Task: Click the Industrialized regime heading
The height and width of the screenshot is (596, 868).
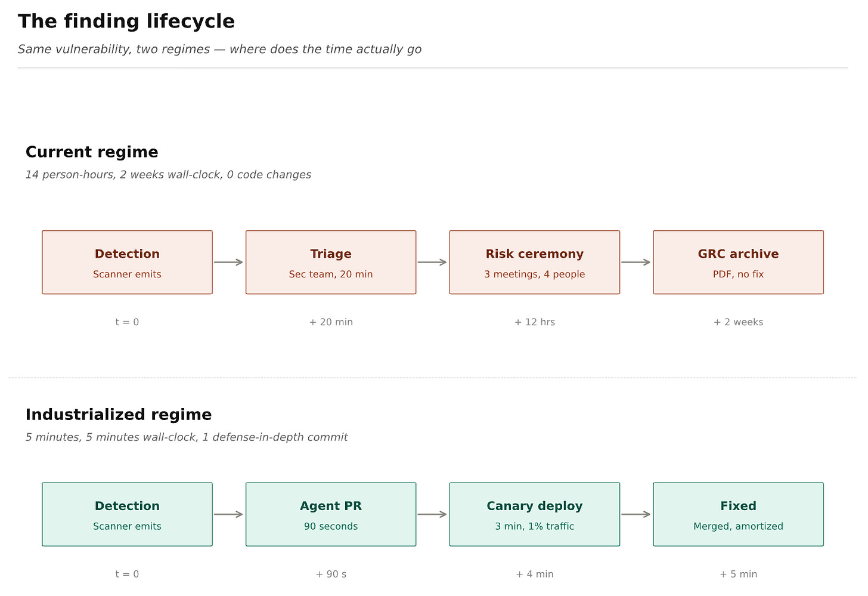Action: pyautogui.click(x=119, y=415)
